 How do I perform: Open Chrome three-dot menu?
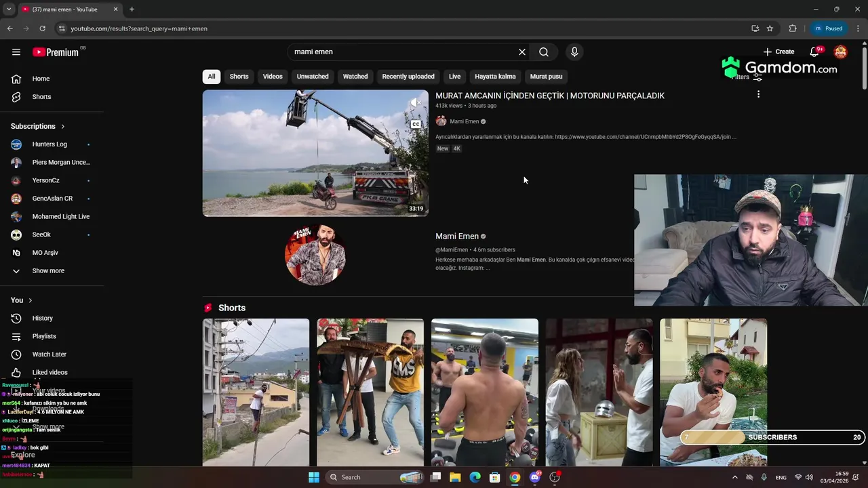point(859,28)
